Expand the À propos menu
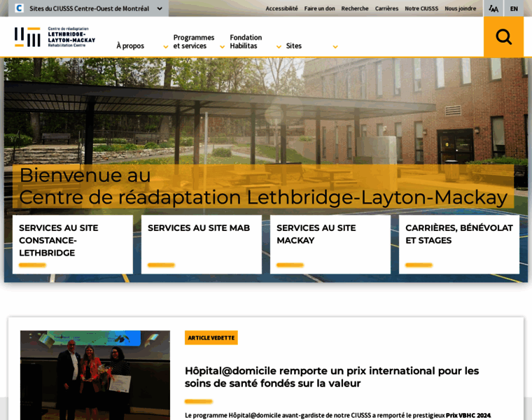 tap(142, 46)
